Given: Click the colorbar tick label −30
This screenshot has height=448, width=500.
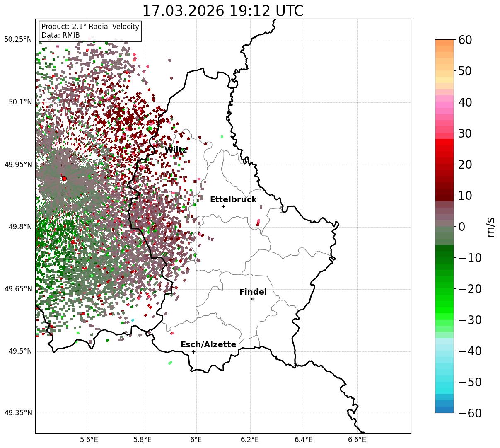Looking at the screenshot, I should pos(470,320).
